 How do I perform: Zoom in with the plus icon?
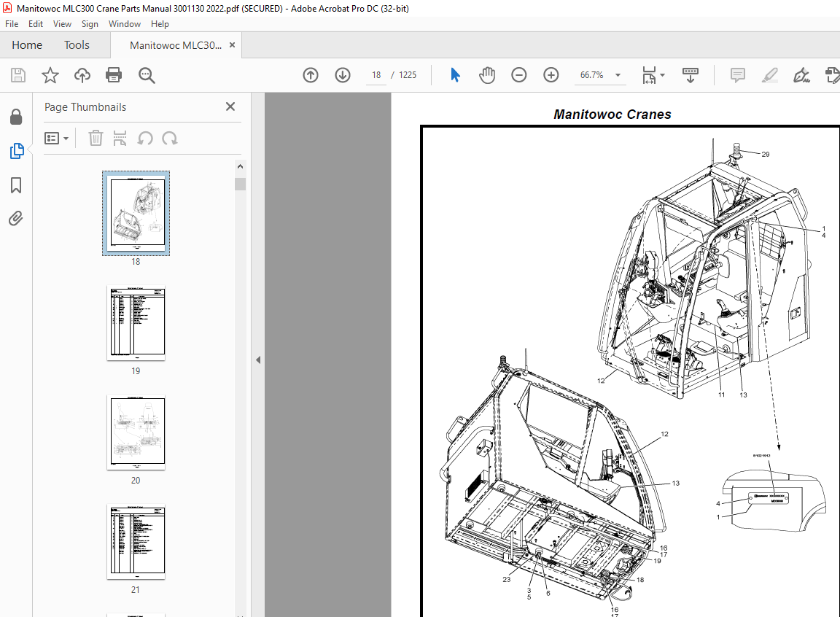pyautogui.click(x=551, y=75)
